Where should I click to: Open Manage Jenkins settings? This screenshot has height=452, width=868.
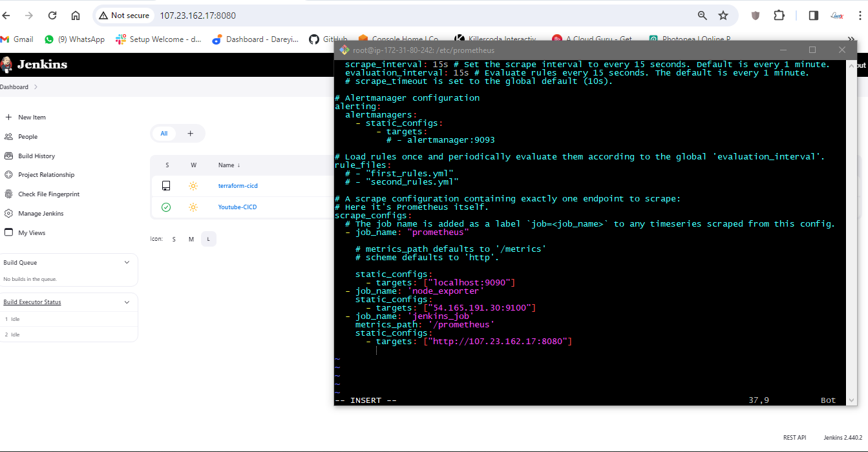[41, 214]
